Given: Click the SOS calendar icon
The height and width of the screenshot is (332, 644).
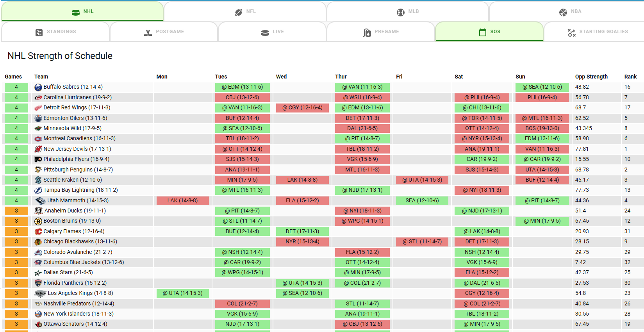Looking at the screenshot, I should pos(483,32).
